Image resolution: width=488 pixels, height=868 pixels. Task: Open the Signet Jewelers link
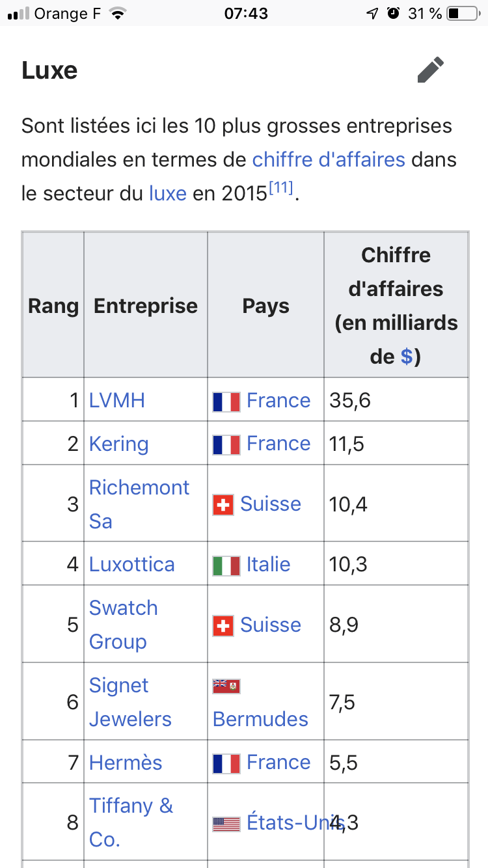130,702
